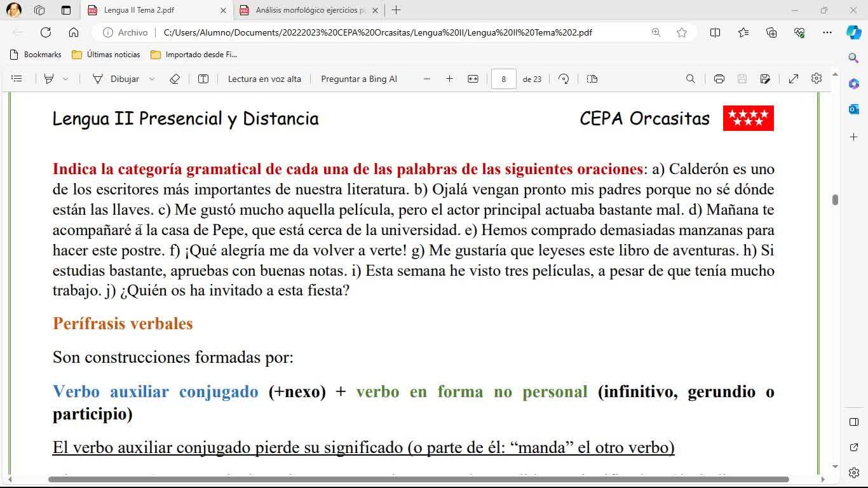Zoom out with the minus button
This screenshot has height=488, width=868.
427,79
